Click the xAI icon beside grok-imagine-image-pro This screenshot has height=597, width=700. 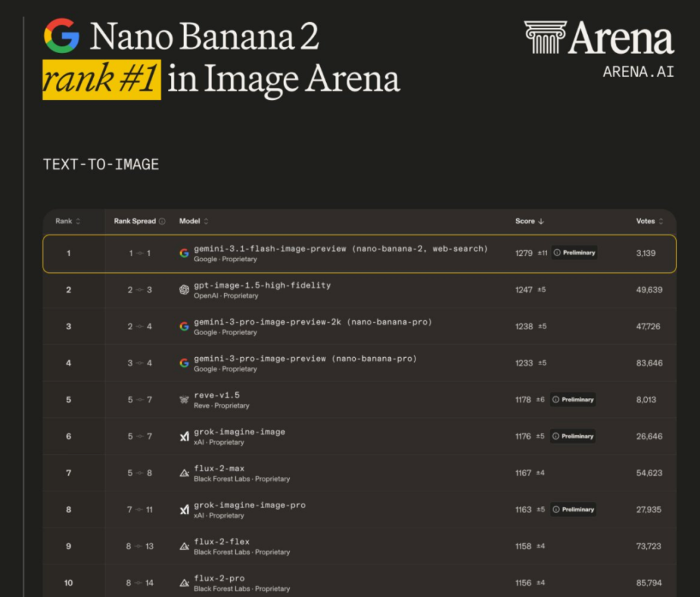click(184, 510)
